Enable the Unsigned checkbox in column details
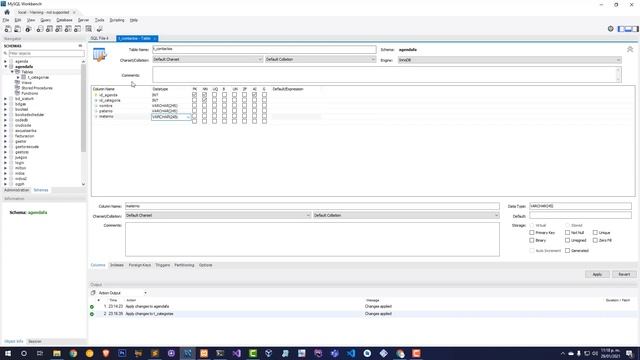The width and height of the screenshot is (640, 360). [568, 240]
